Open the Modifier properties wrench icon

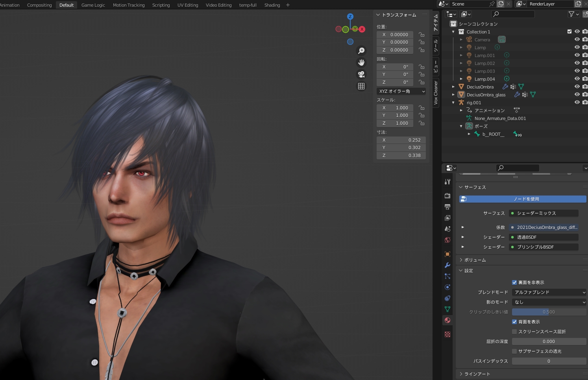447,265
